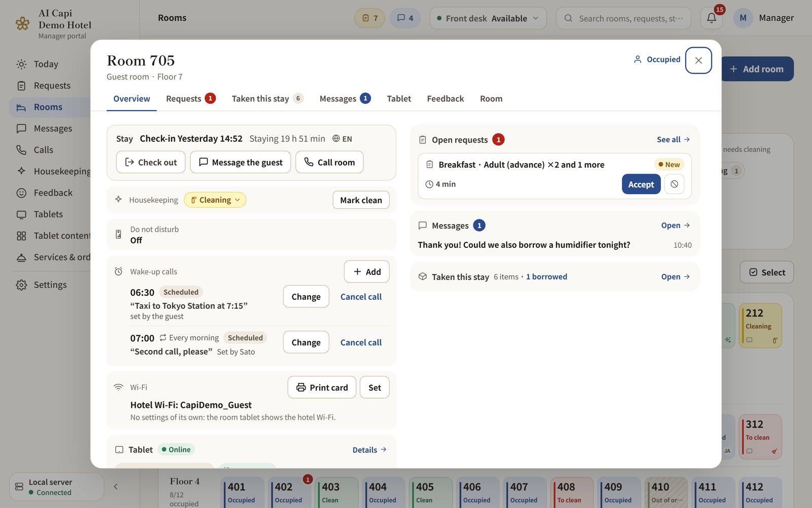Click the Do not disturb Off row
Viewport: 812px width, 508px height.
[251, 235]
